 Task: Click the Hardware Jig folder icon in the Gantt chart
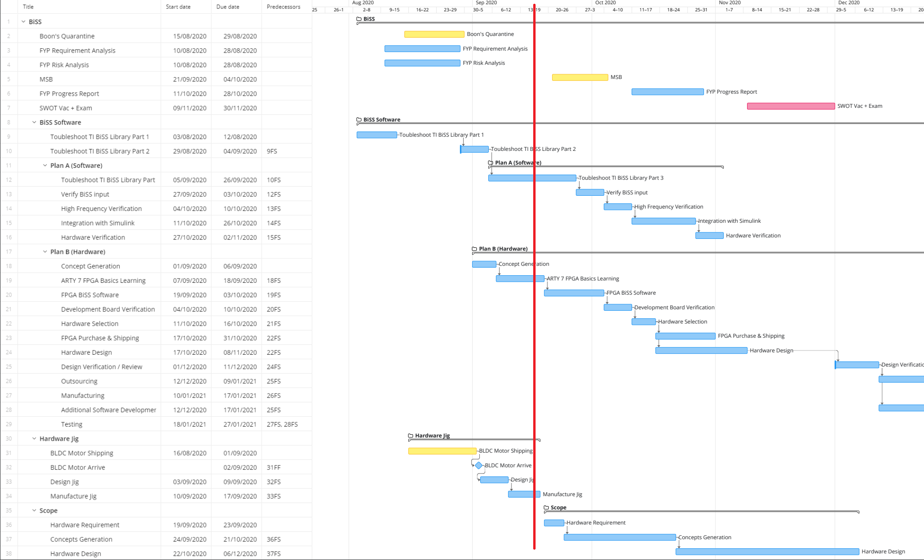(x=411, y=436)
